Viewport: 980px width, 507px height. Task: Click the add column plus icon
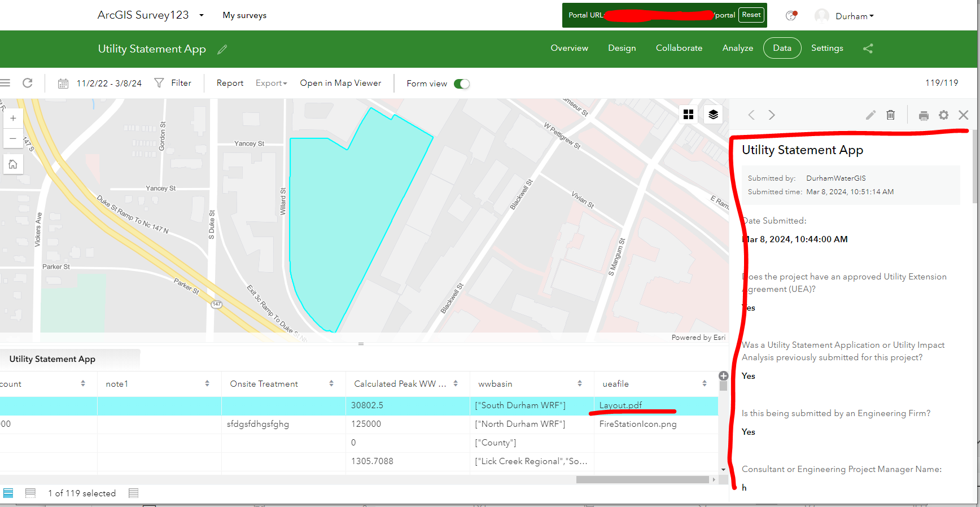tap(724, 376)
